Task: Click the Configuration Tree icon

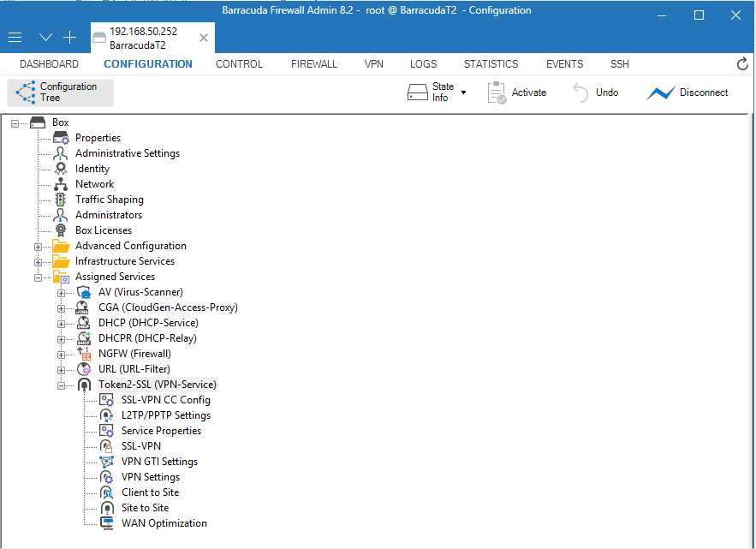Action: 25,92
